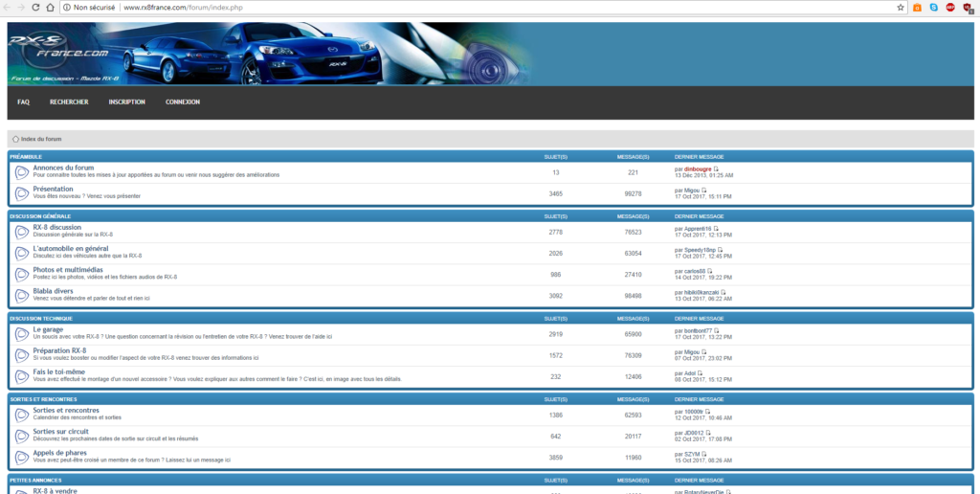
Task: View latest post icon next to hibiki0kanzaki
Action: [x=724, y=292]
